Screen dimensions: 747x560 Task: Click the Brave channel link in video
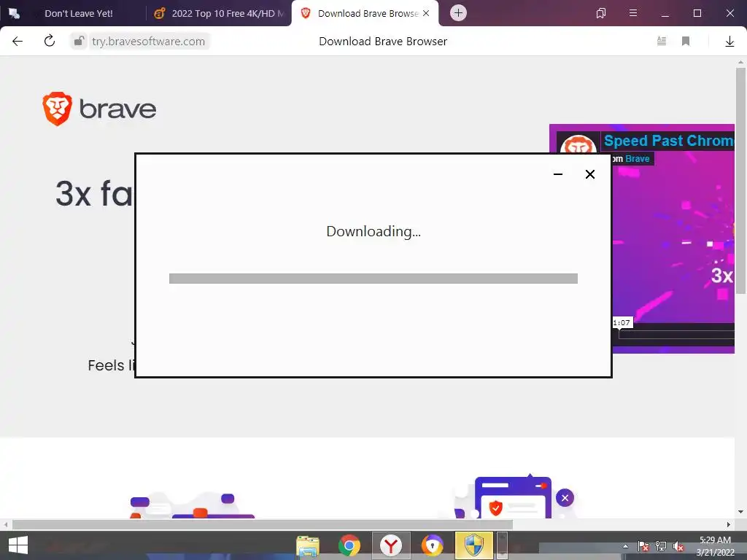point(638,159)
